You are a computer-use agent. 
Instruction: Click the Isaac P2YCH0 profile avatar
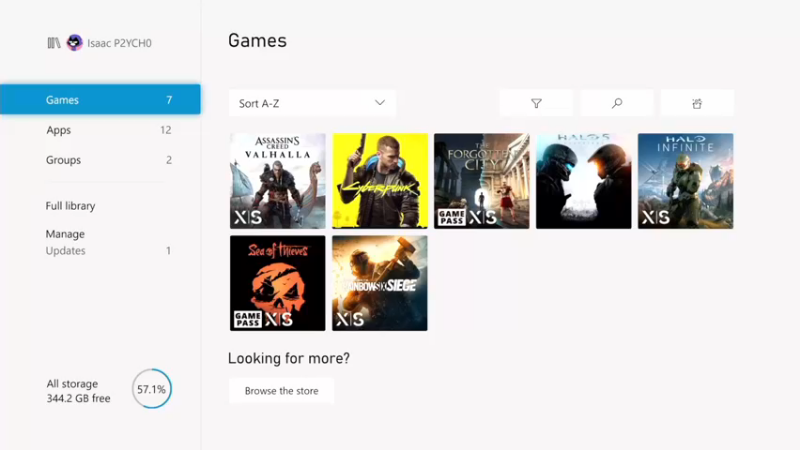pyautogui.click(x=74, y=43)
